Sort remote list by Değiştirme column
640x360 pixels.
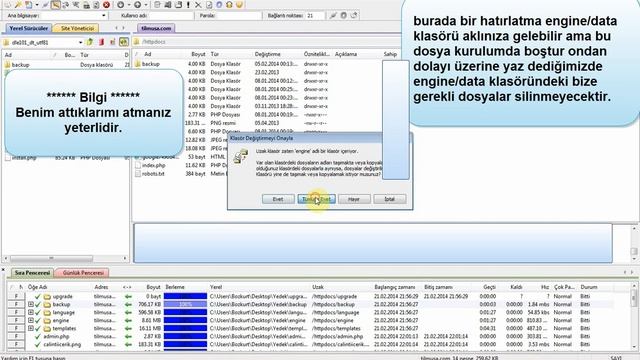point(268,54)
